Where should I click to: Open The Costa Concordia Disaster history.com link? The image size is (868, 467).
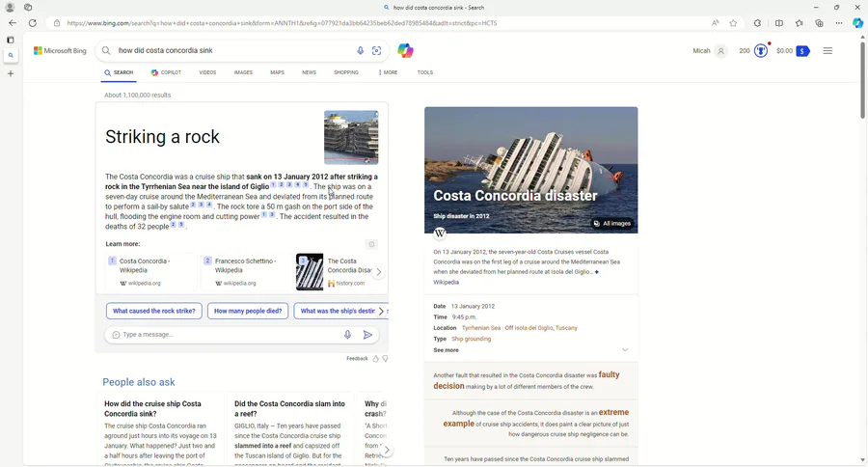[339, 271]
